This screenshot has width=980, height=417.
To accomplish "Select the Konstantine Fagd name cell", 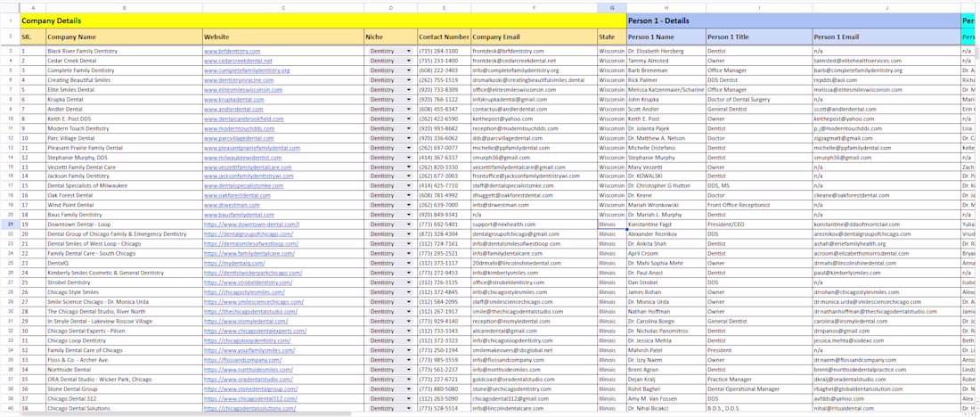I will click(666, 224).
